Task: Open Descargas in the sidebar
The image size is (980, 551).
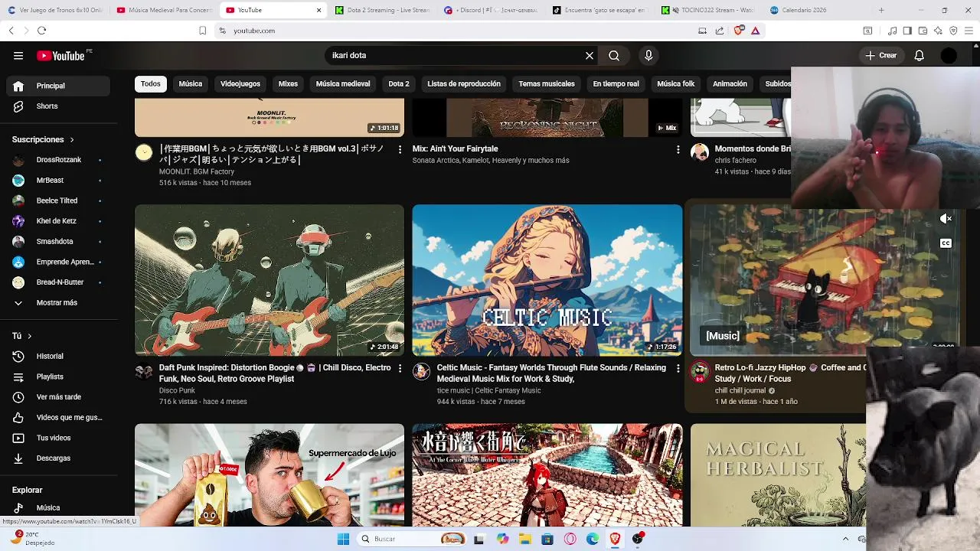Action: click(x=58, y=458)
